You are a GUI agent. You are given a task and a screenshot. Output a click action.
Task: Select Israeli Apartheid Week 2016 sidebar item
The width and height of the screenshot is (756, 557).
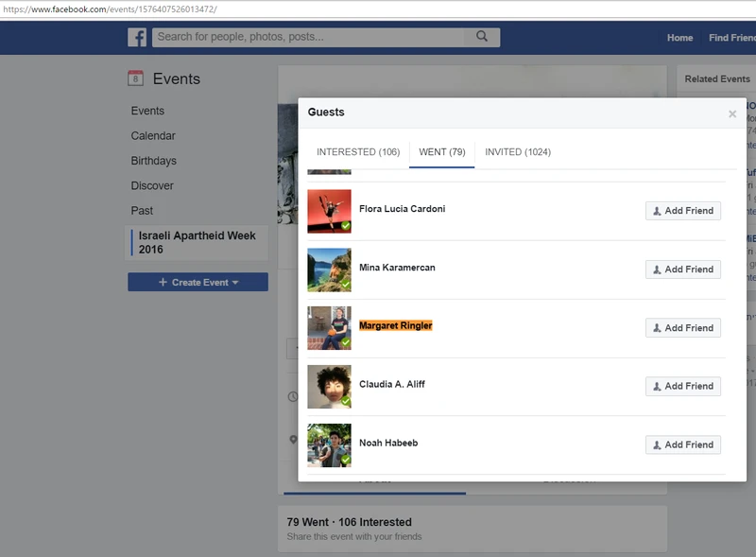tap(197, 243)
